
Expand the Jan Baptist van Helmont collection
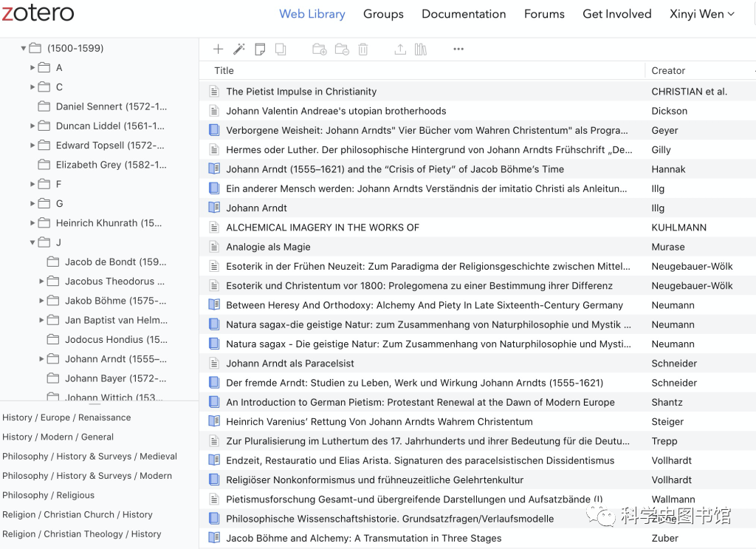[x=41, y=320]
